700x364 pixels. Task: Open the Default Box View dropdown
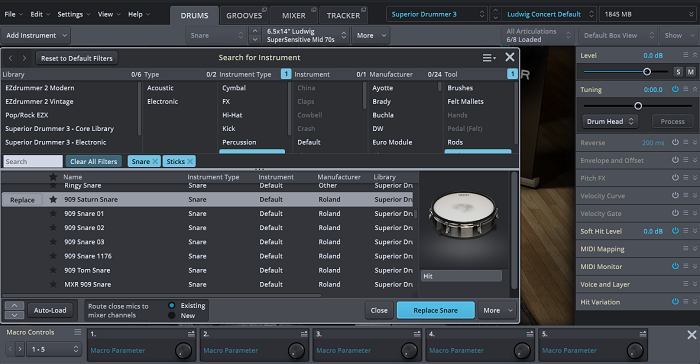618,35
